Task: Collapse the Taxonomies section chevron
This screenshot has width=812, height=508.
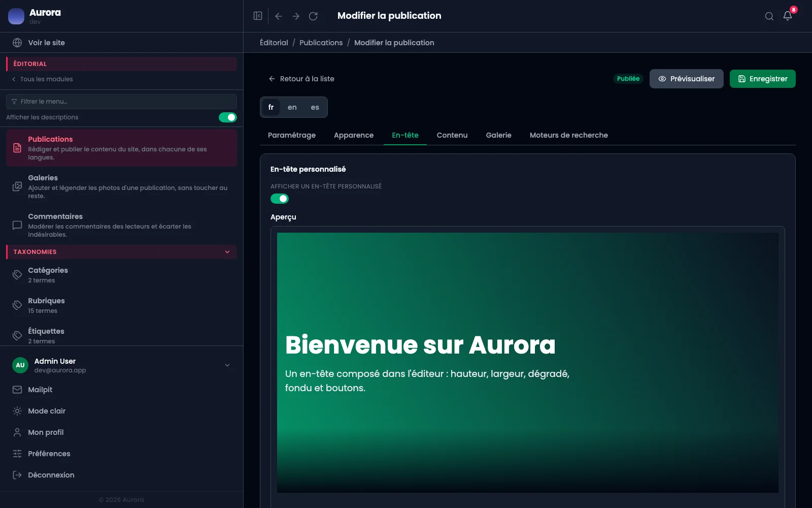Action: (x=227, y=252)
